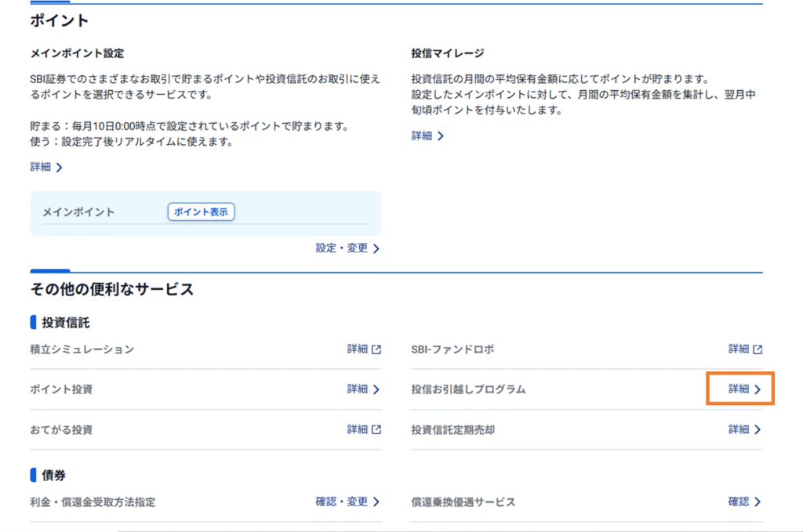Click chevron arrow next to 設定・変更
The height and width of the screenshot is (532, 803).
pos(376,249)
